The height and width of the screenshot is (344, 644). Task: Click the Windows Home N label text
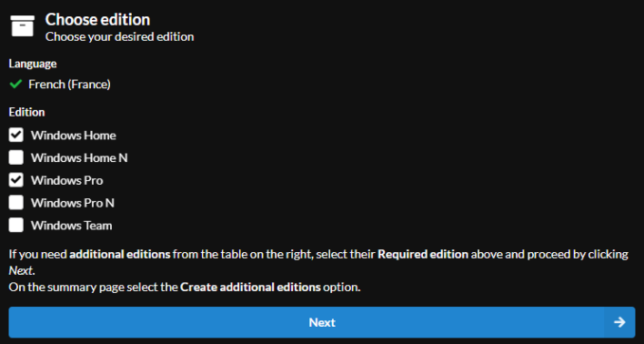point(79,157)
